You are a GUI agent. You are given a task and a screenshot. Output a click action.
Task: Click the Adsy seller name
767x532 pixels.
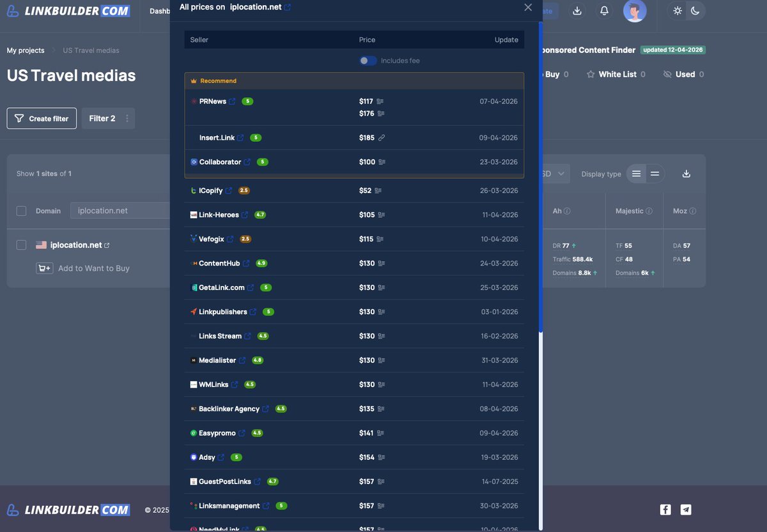207,458
